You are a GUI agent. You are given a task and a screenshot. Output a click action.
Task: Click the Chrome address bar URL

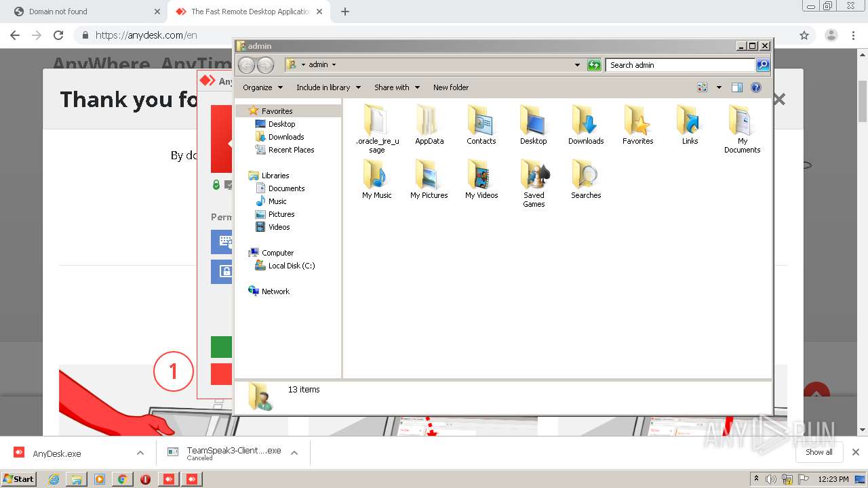coord(146,35)
